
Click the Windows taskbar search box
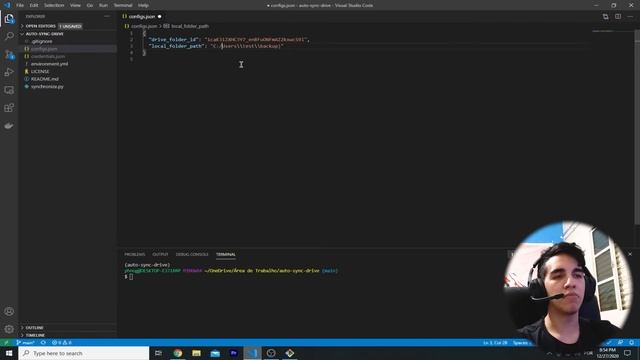(84, 353)
